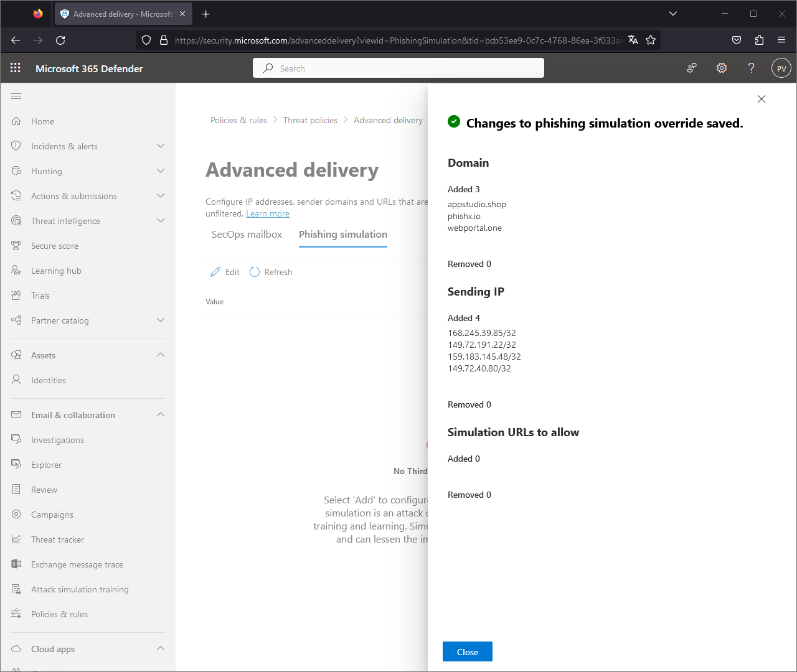
Task: Save to Pocket icon
Action: (x=737, y=40)
